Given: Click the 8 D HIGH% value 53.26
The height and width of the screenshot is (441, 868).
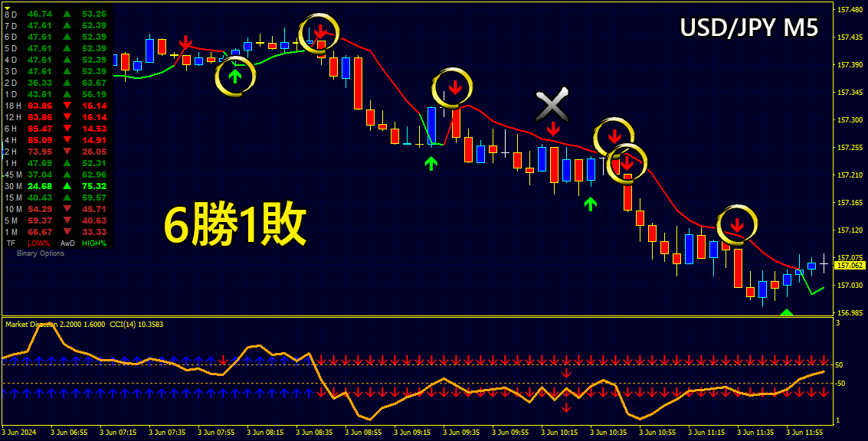Looking at the screenshot, I should coord(94,14).
